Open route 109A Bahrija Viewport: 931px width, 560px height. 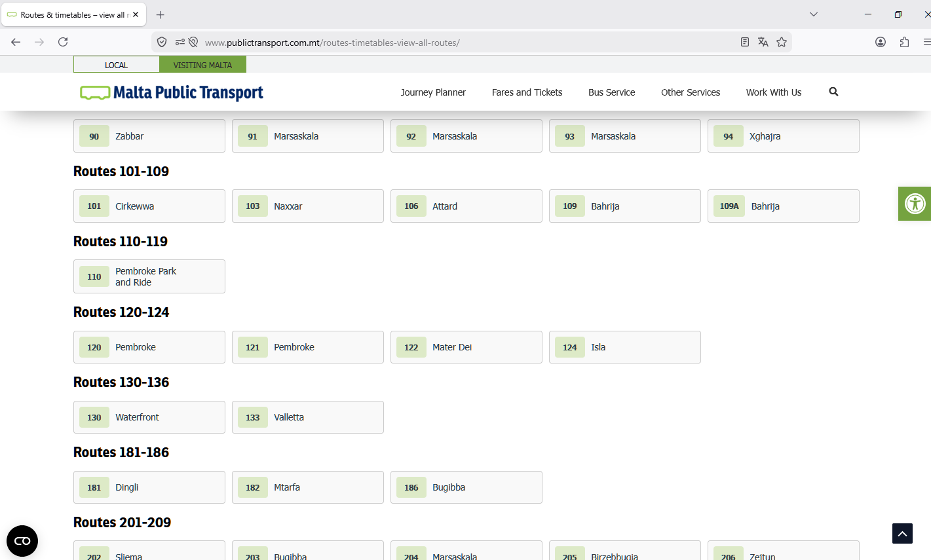tap(784, 206)
